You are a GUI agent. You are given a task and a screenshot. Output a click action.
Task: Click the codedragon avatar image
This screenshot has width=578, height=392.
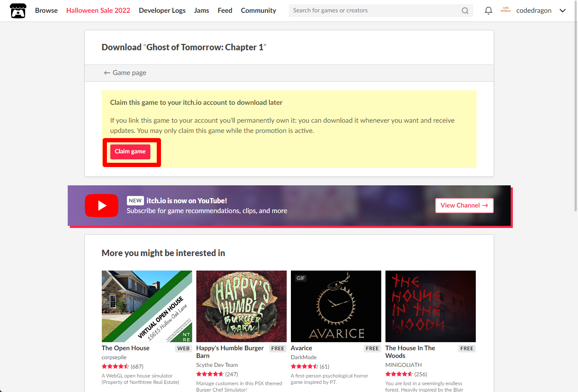506,10
